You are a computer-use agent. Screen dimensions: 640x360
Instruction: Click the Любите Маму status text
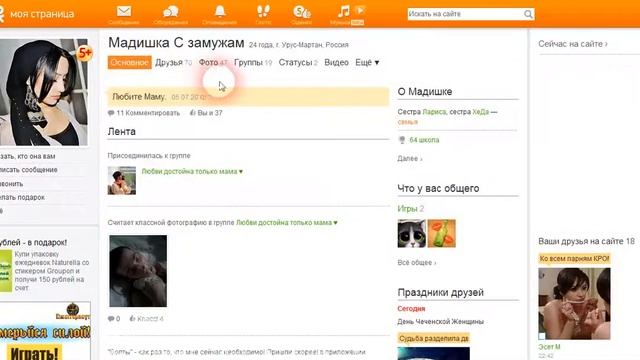[x=139, y=97]
